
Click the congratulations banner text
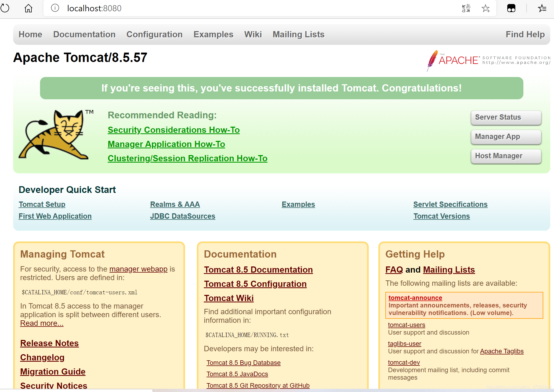281,88
